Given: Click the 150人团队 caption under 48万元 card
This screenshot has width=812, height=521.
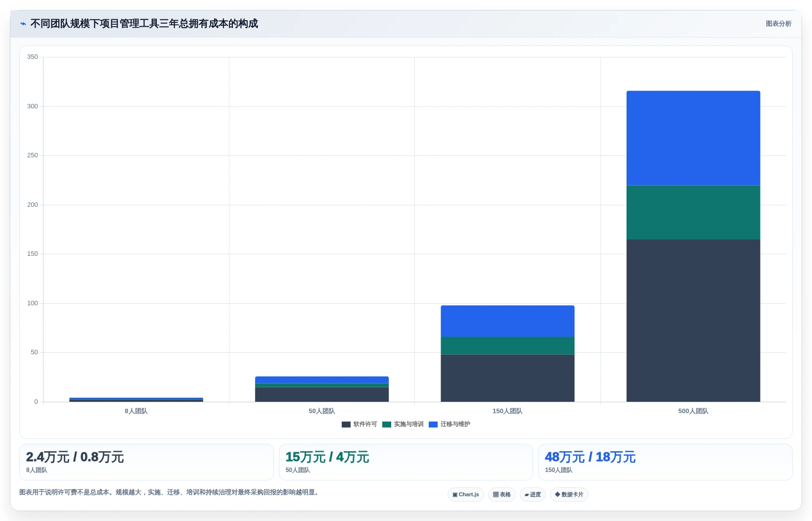Looking at the screenshot, I should 559,470.
